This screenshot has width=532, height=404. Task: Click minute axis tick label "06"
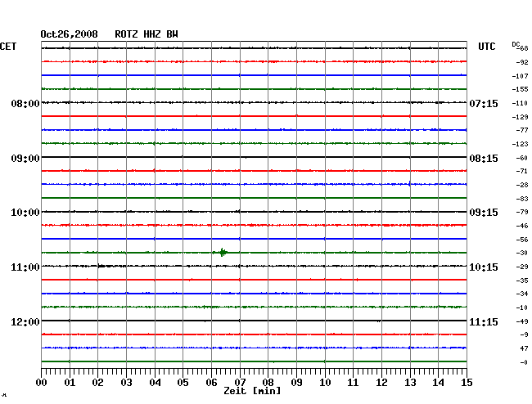[211, 383]
